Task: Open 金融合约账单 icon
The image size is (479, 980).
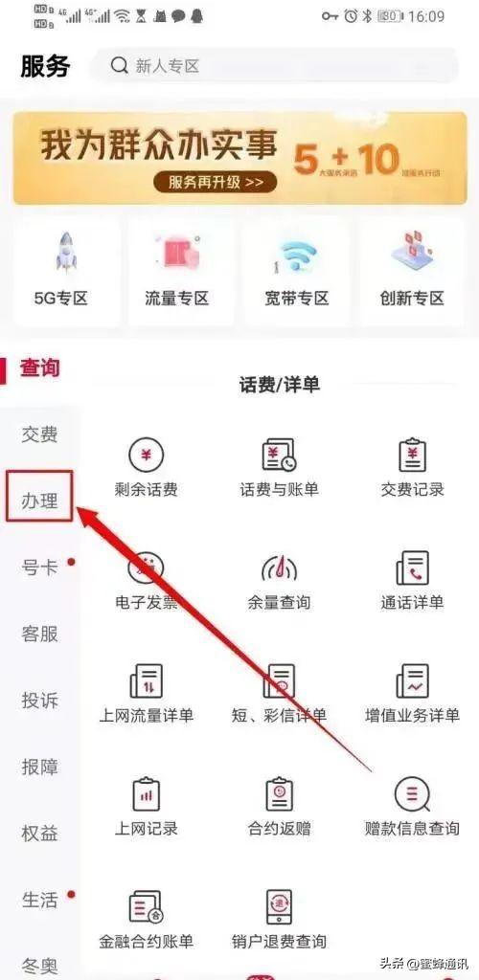Action: [x=147, y=907]
